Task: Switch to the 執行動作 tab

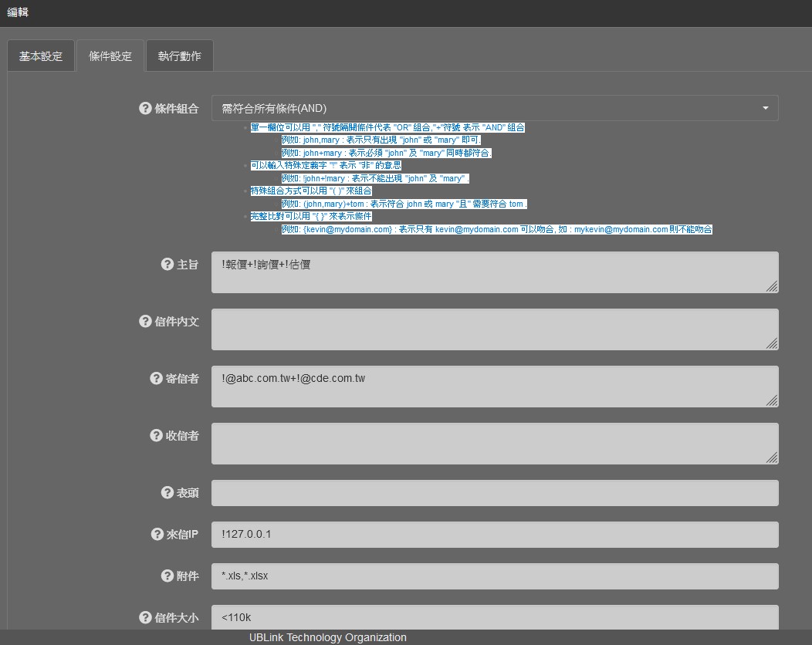Action: pyautogui.click(x=180, y=56)
